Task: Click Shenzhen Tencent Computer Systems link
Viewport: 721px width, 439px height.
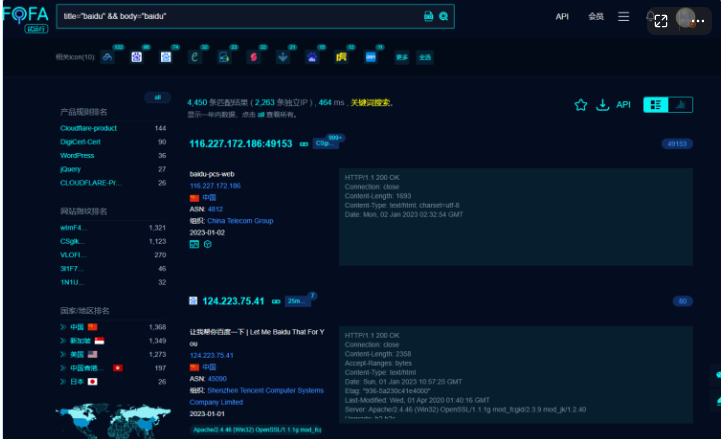Action: point(257,396)
